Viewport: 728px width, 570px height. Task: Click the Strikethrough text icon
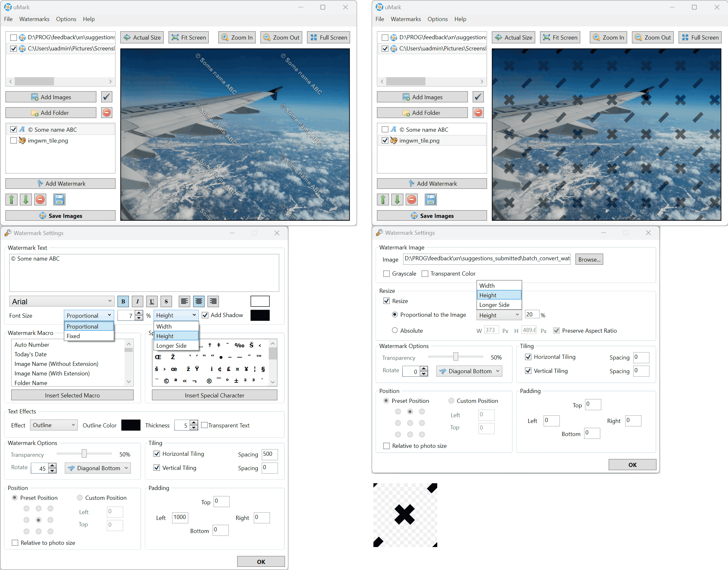click(166, 301)
